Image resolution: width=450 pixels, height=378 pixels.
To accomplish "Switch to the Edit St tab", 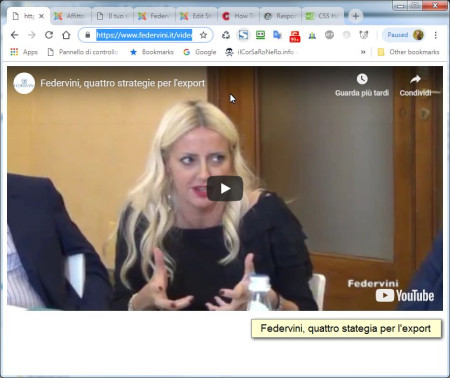I will [197, 16].
